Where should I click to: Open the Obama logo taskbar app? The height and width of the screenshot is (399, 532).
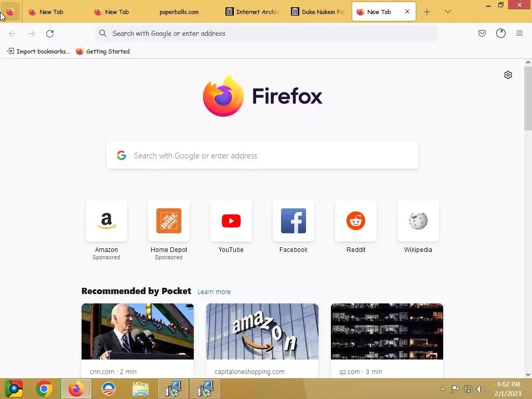(x=109, y=389)
